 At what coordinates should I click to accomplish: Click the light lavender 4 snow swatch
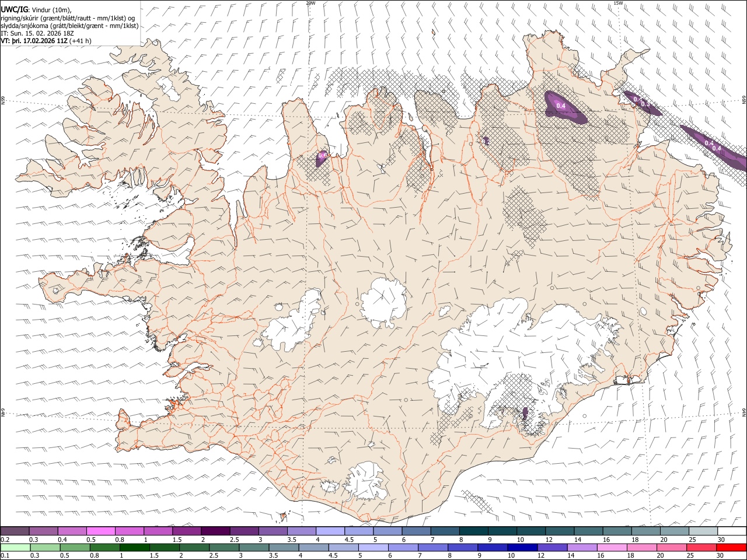coord(330,531)
